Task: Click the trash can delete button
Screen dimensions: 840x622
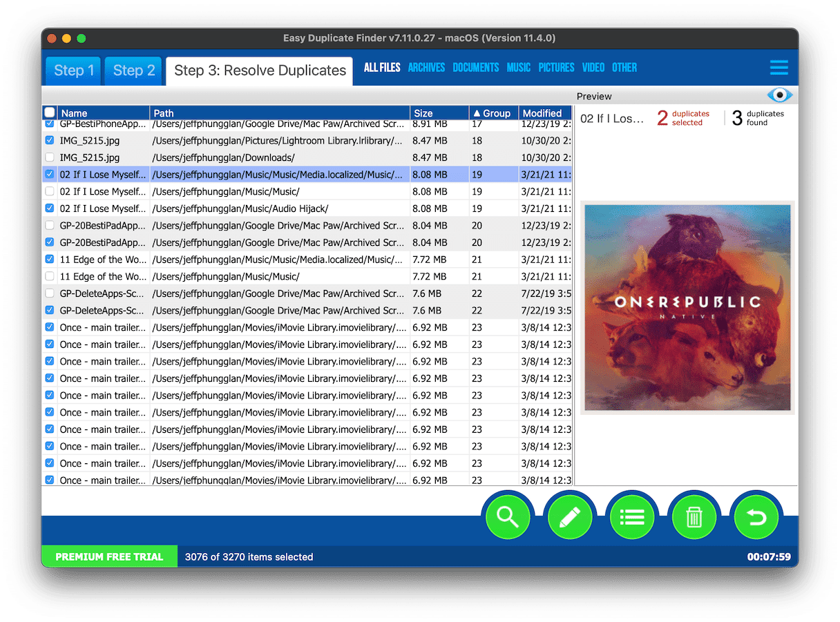Action: [x=694, y=517]
